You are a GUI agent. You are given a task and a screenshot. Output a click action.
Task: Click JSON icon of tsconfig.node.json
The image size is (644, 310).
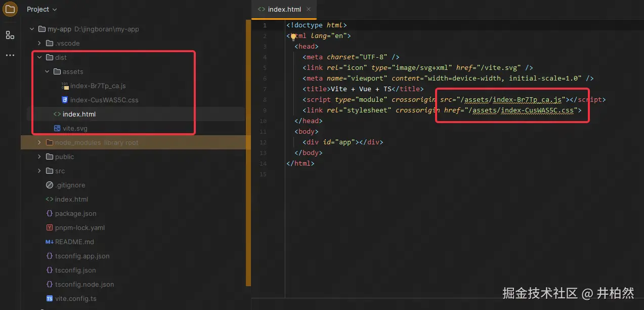(x=49, y=284)
